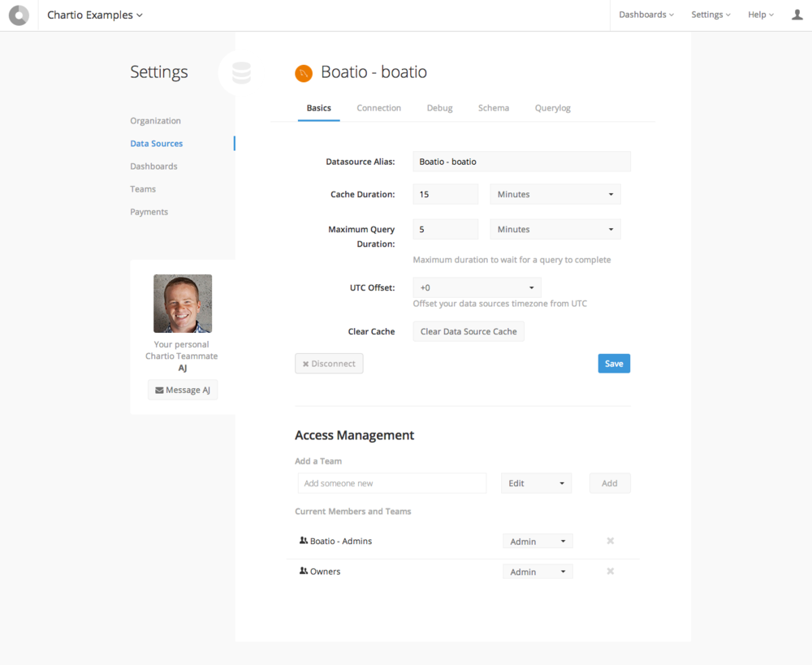Click the group icon beside Owners
Image resolution: width=812 pixels, height=665 pixels.
(304, 571)
